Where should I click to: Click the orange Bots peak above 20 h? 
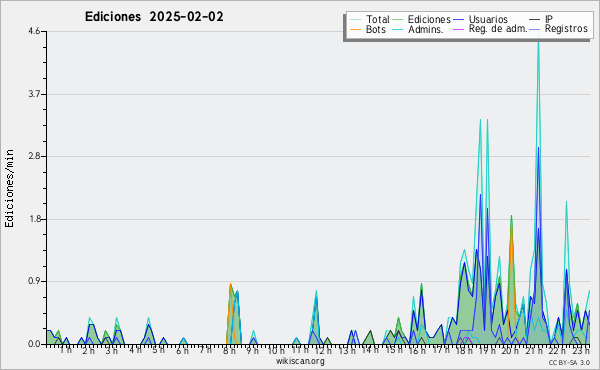point(511,223)
